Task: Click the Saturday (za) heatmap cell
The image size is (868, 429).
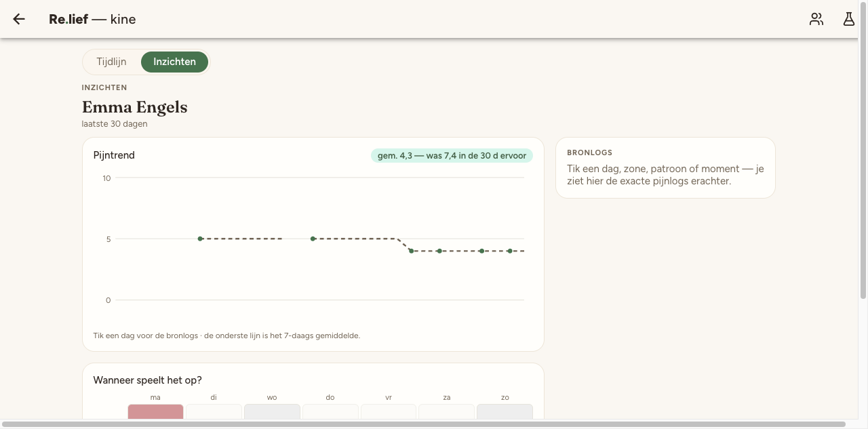Action: coord(446,412)
